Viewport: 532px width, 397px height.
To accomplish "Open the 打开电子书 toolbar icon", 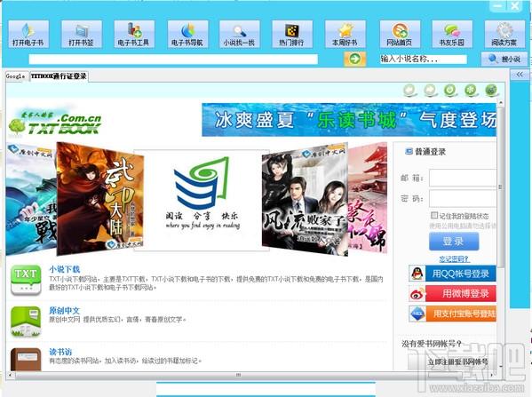I will (x=28, y=34).
